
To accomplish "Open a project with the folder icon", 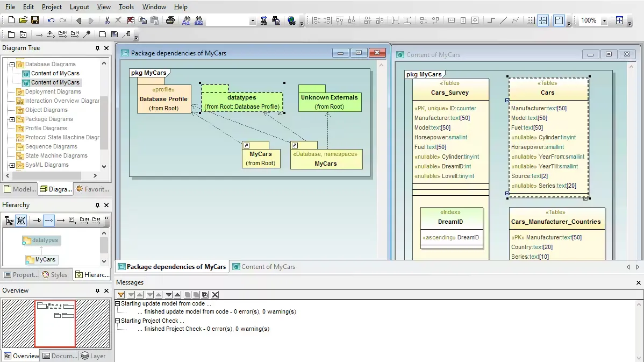I will point(24,20).
